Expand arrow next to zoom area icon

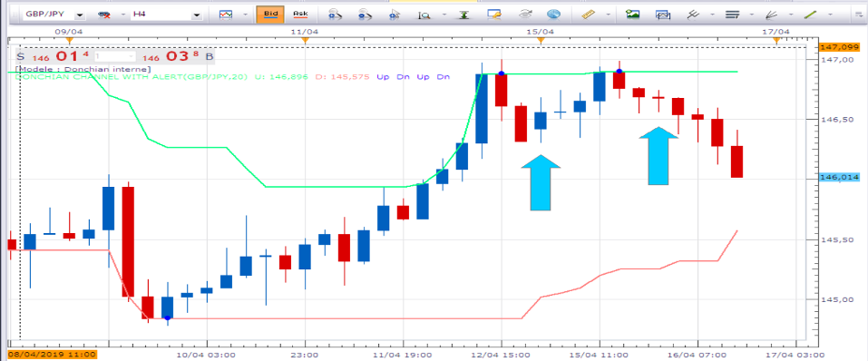click(444, 15)
